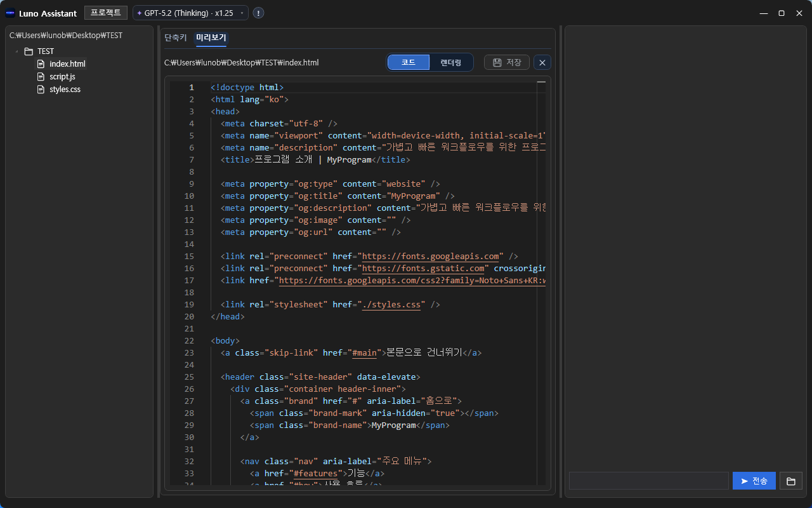Collapse the TEST folder tree arrow
The height and width of the screenshot is (508, 812).
(16, 51)
